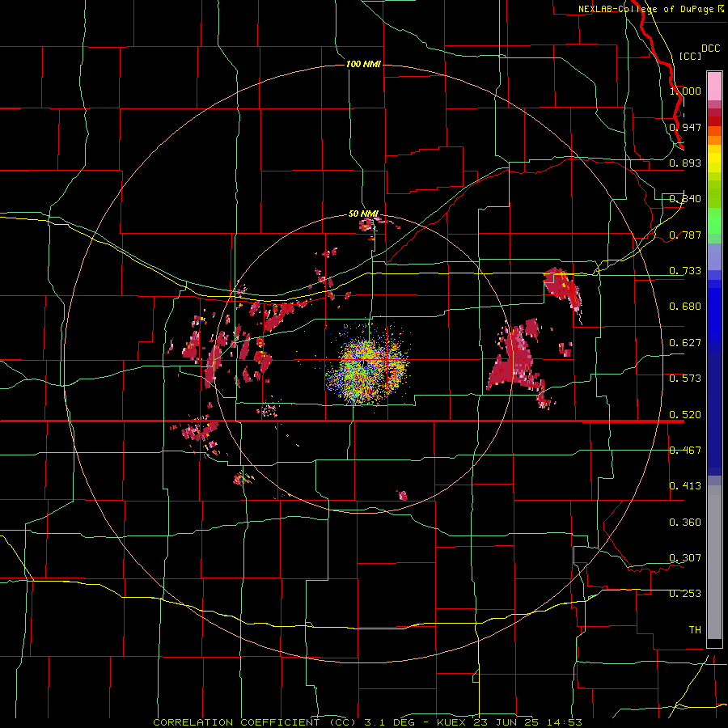Click the TH threshold label
The image size is (728, 728).
(x=695, y=630)
